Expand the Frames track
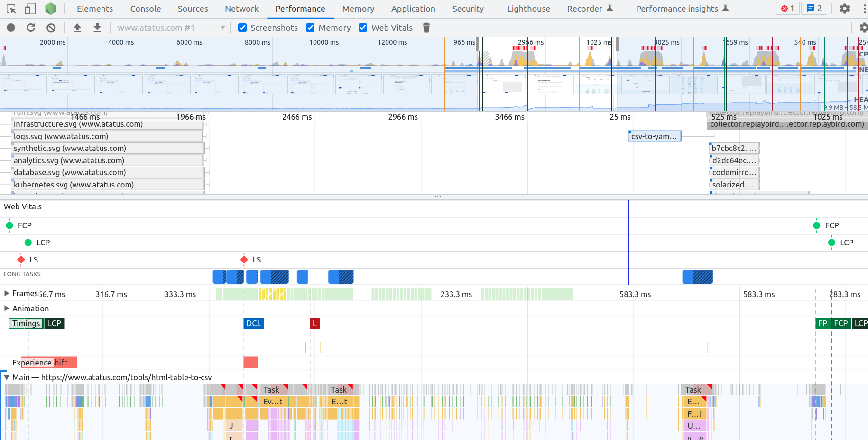Screen dimensions: 868x440 coord(7,293)
